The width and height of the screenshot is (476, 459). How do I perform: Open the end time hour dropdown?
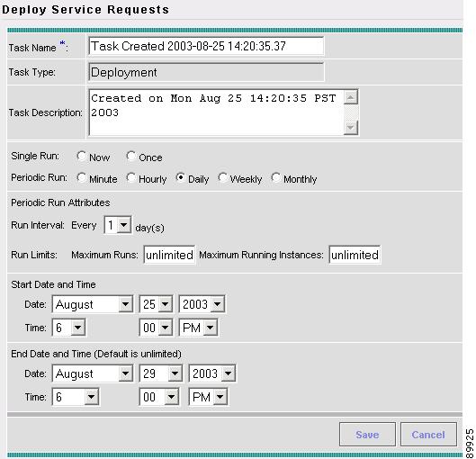(76, 397)
